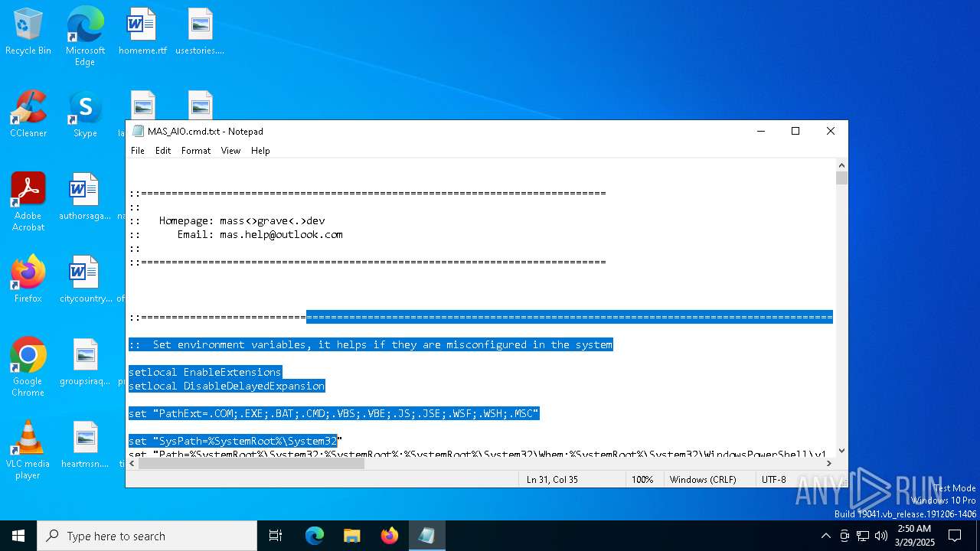
Task: Click the 'set "SysPath=' line
Action: [x=234, y=441]
